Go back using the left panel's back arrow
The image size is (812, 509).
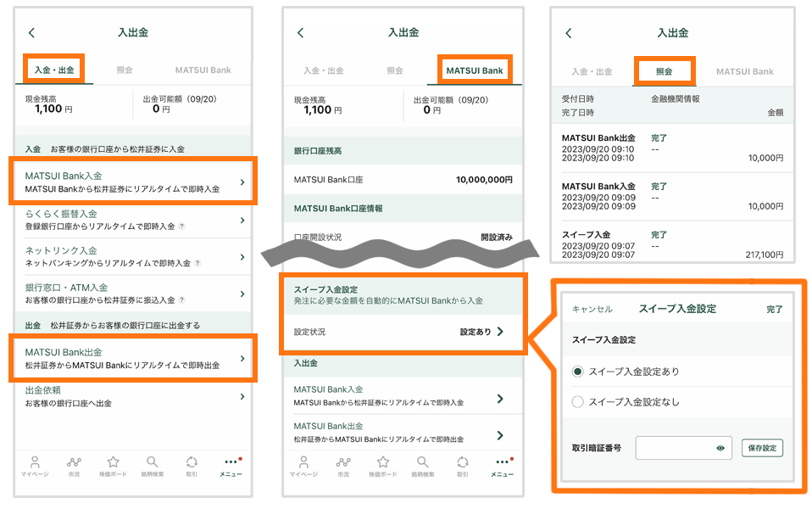click(x=31, y=32)
